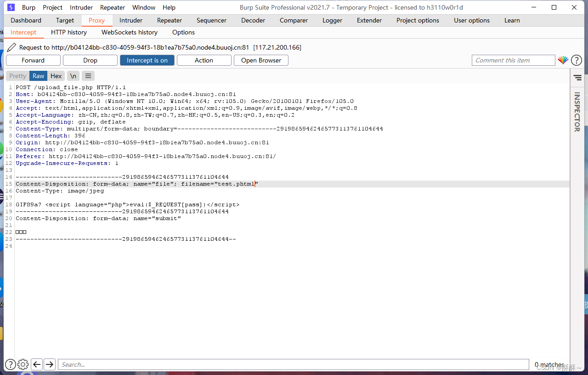Go to previous search match arrow

(37, 364)
